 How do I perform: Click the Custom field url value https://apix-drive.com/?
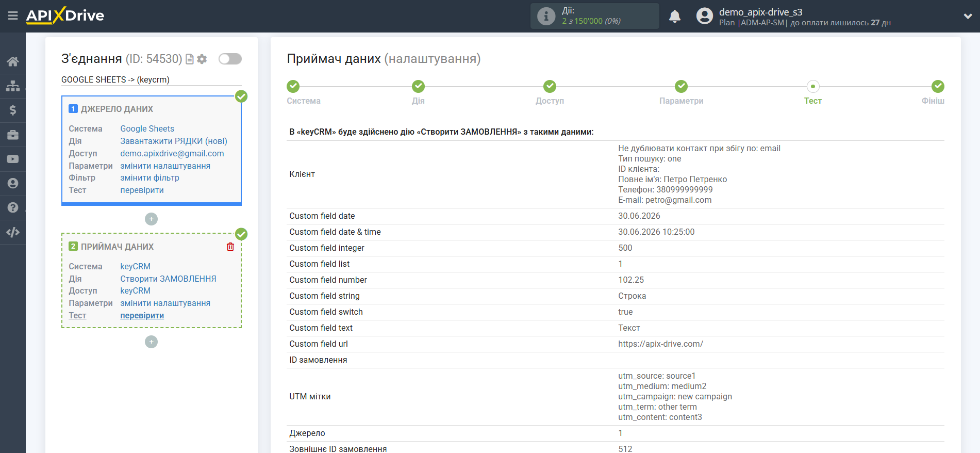(x=660, y=344)
